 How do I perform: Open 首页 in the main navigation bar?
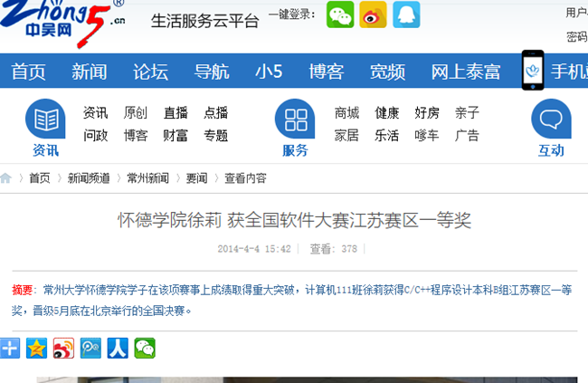[28, 72]
